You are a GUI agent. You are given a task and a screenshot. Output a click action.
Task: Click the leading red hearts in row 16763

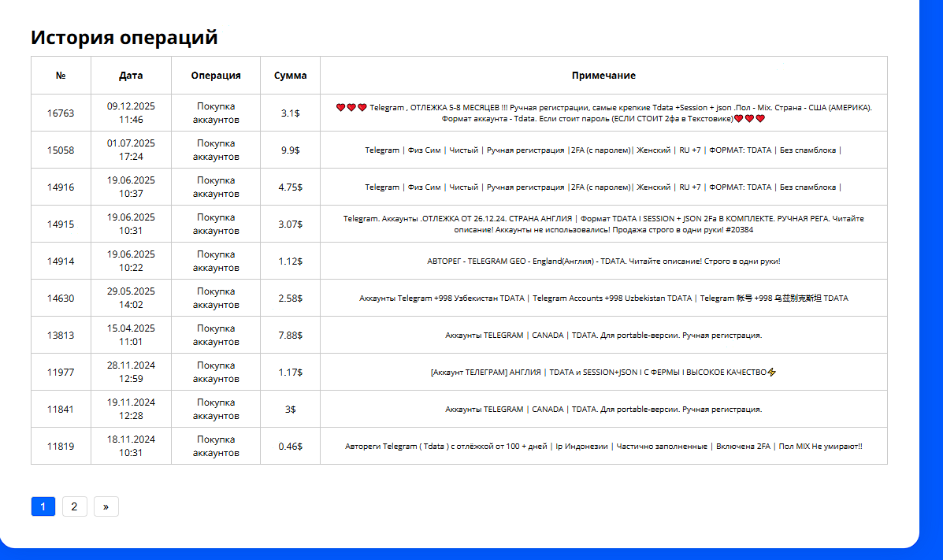351,108
